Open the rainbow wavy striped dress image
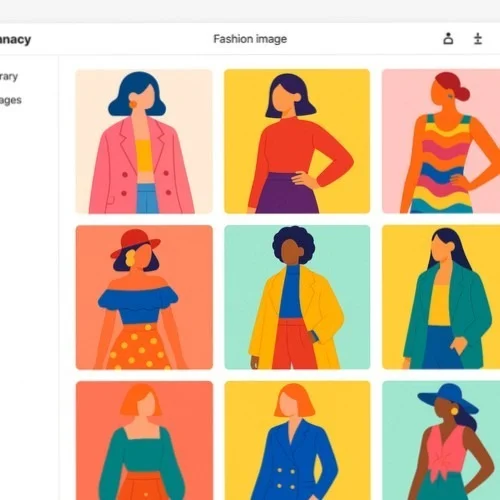 (441, 141)
